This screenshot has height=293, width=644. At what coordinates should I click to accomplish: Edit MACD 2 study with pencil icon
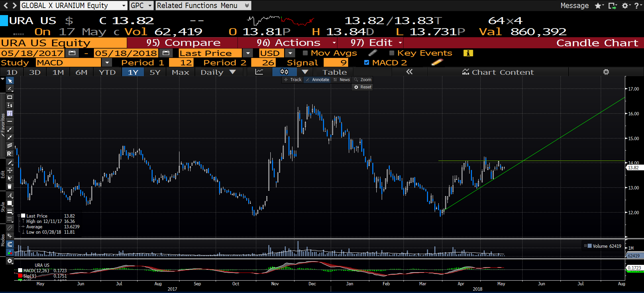[x=437, y=62]
